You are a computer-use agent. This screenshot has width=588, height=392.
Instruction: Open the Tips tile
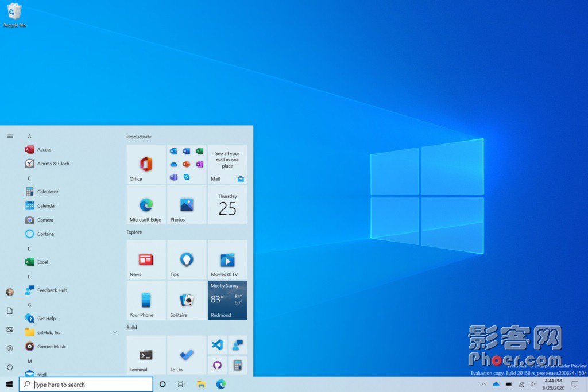(187, 259)
